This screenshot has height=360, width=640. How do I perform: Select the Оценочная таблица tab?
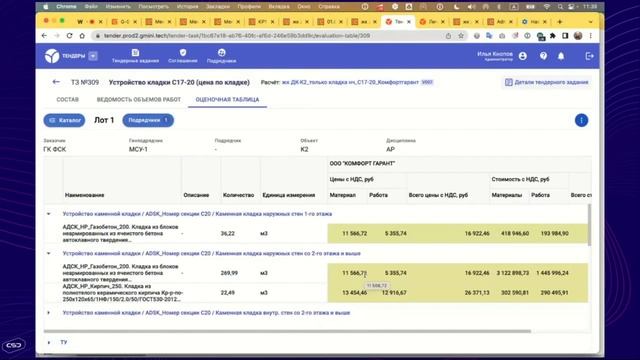(227, 100)
